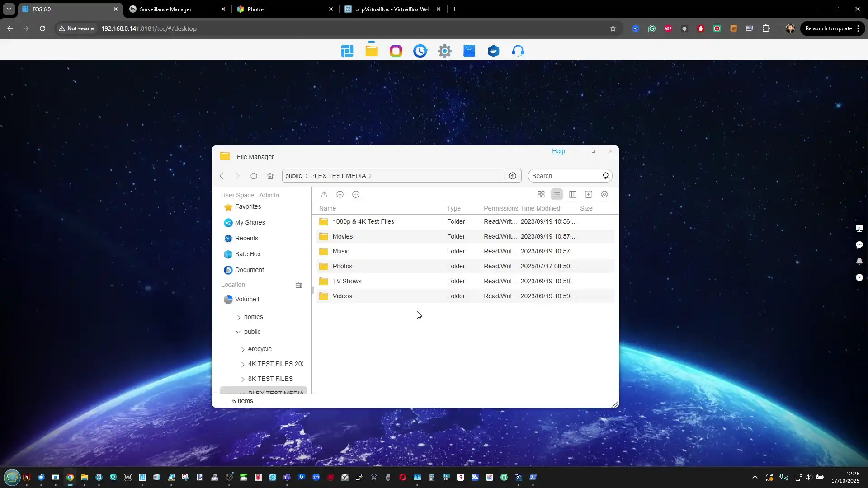Click the notifications bell on right sidebar

point(859,261)
